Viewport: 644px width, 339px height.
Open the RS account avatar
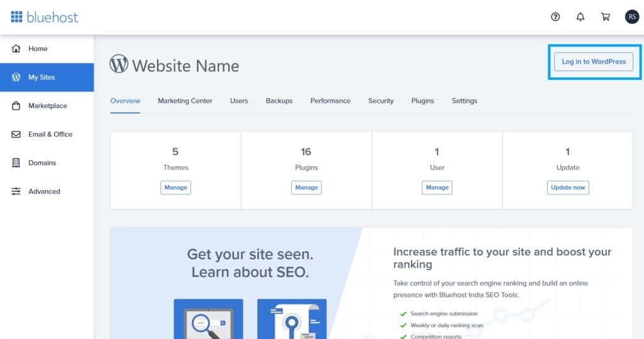click(631, 17)
